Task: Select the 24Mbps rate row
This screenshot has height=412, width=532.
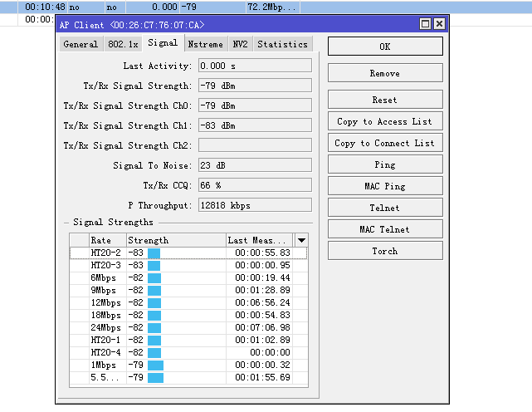Action: (188, 328)
